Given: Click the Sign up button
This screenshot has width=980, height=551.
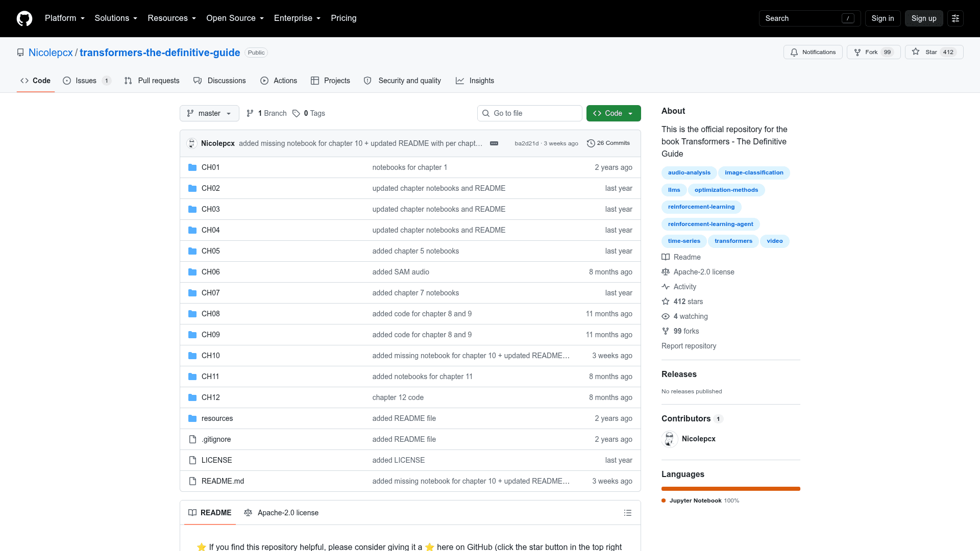Looking at the screenshot, I should click(x=924, y=18).
